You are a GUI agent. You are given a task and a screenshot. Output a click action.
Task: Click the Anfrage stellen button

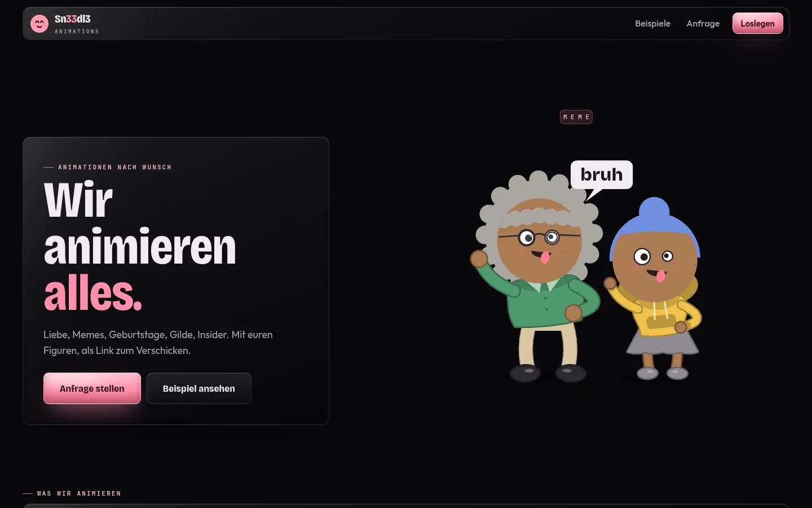[x=92, y=388]
